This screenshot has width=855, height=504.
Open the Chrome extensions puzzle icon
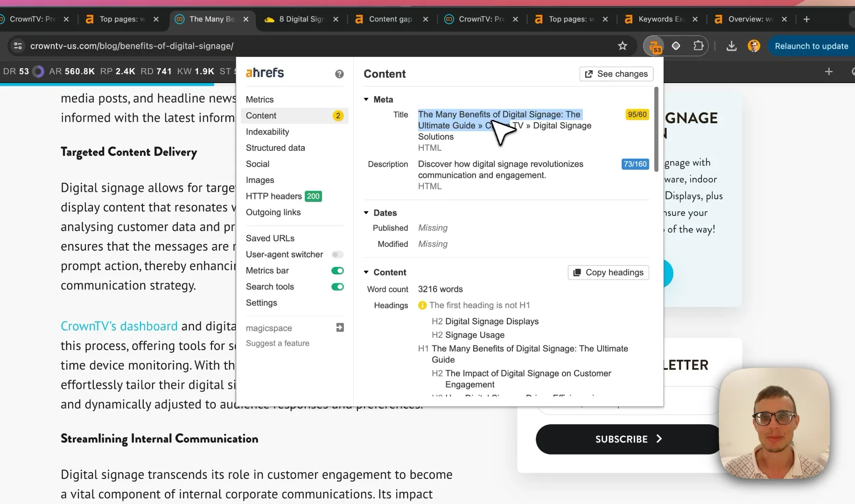coord(698,46)
